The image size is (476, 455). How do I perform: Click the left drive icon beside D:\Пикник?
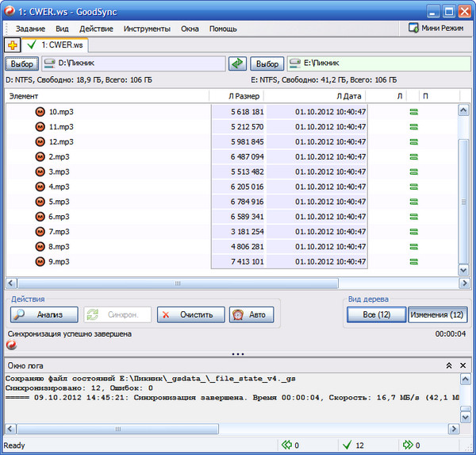point(48,64)
